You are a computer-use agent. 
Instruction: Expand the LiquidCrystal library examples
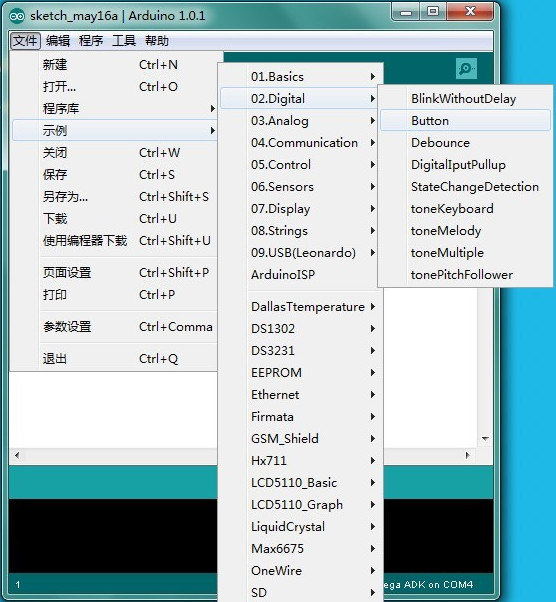300,526
